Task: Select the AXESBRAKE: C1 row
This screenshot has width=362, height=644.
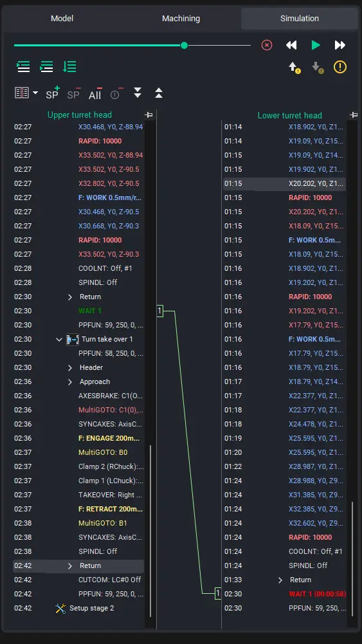Action: pos(78,396)
